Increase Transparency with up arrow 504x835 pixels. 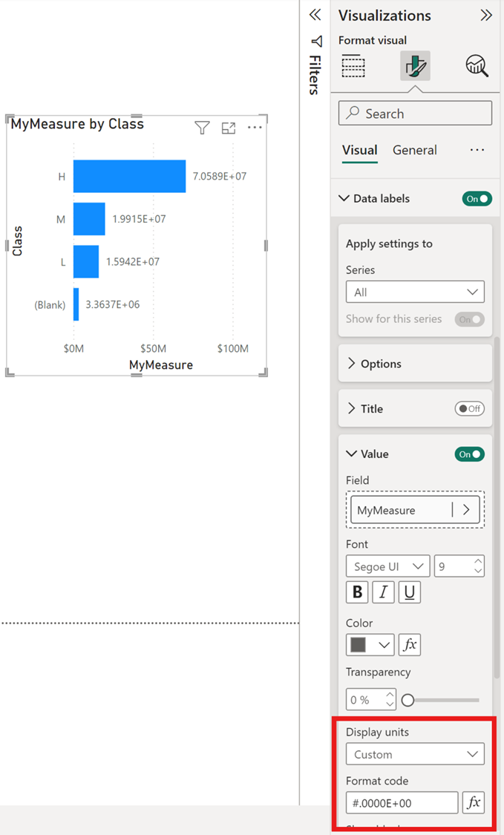(390, 695)
